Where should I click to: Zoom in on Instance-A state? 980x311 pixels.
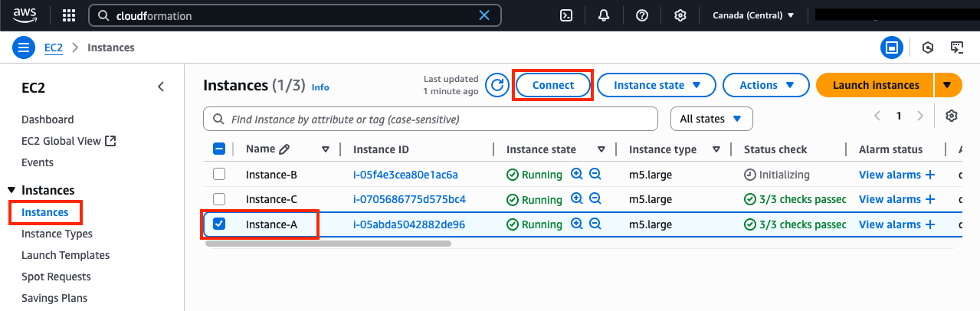tap(577, 224)
